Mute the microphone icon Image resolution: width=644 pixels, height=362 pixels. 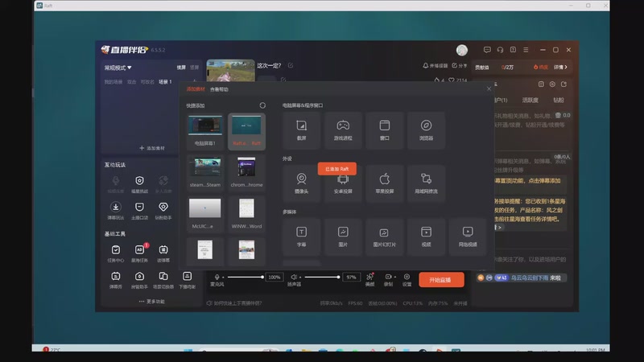(217, 277)
